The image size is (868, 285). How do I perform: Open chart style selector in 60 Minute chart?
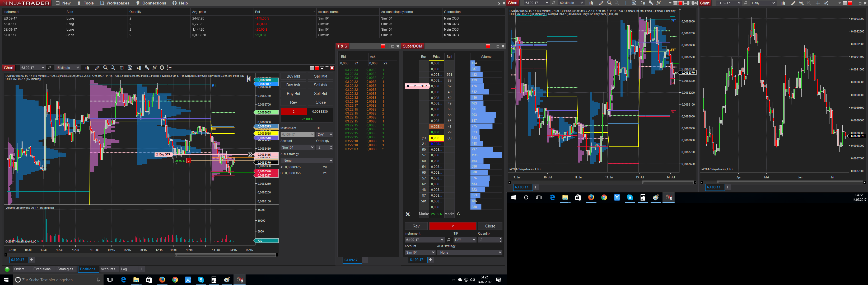pos(591,3)
